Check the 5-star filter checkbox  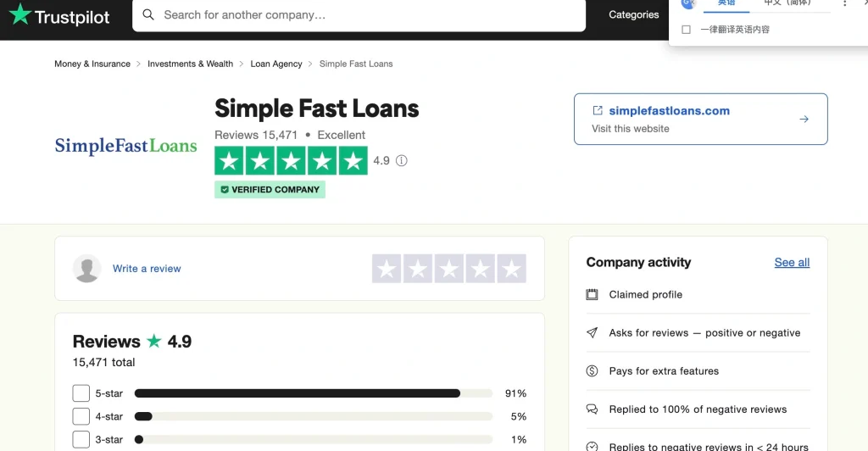pyautogui.click(x=81, y=393)
